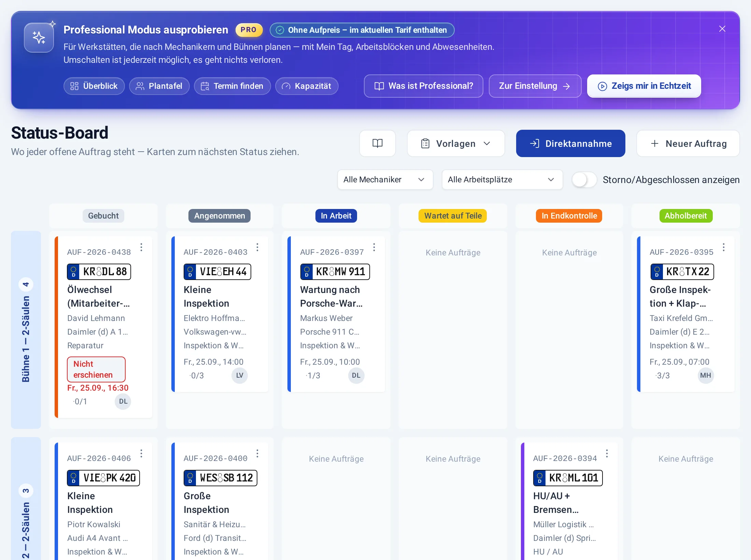The image size is (751, 560).
Task: Open the menu of order AUF-2026-0403
Action: 257,247
